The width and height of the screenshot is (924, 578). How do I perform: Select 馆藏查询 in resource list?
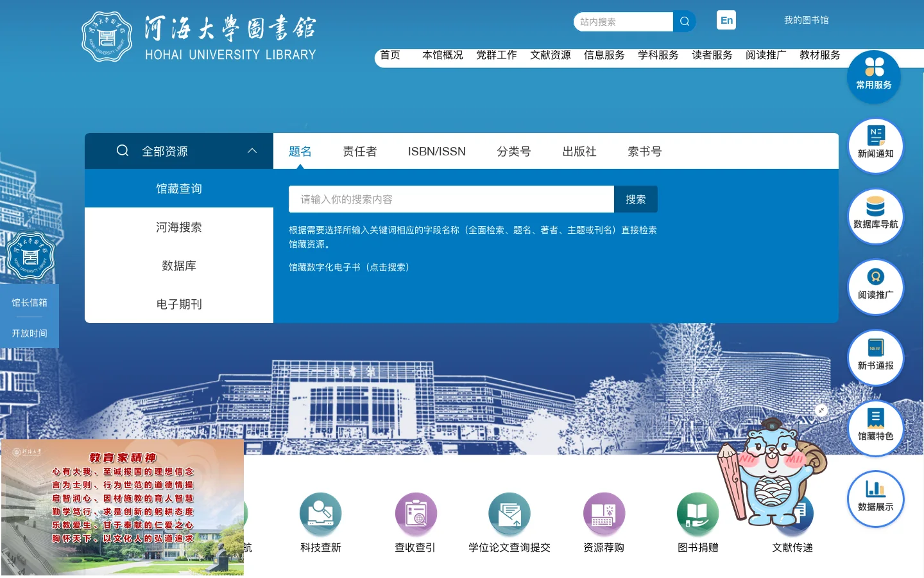pyautogui.click(x=179, y=188)
